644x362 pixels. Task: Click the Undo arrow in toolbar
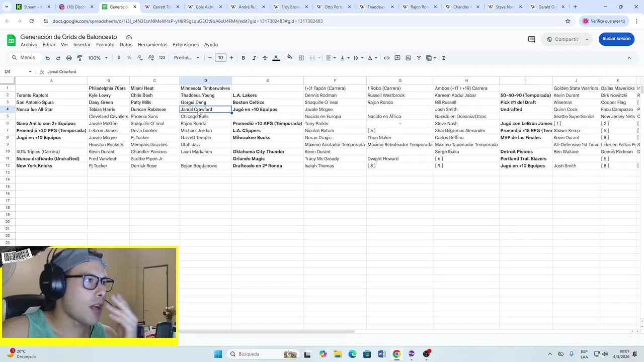[x=47, y=58]
